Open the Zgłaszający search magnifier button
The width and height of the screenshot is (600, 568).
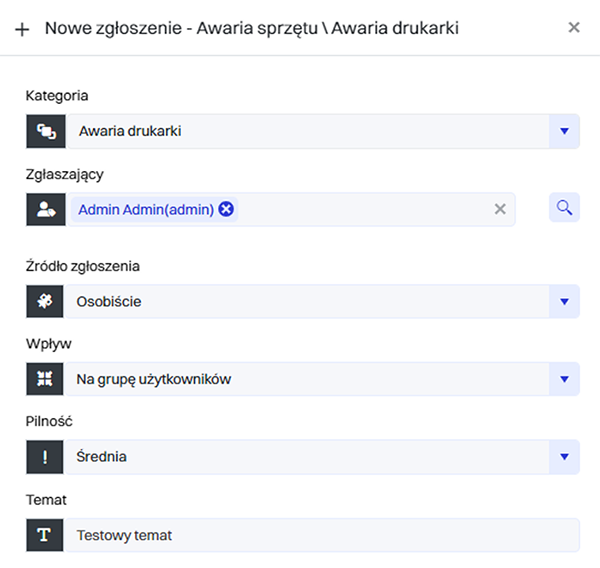coord(564,208)
